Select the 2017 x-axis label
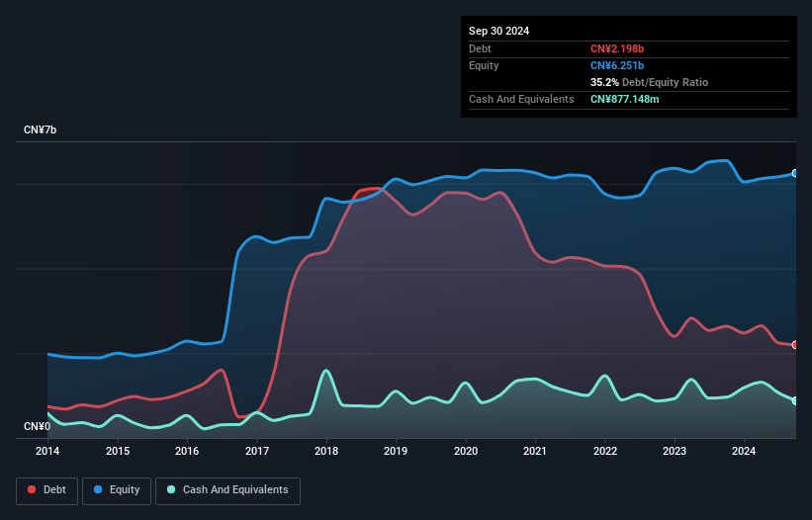This screenshot has width=812, height=520. 257,451
